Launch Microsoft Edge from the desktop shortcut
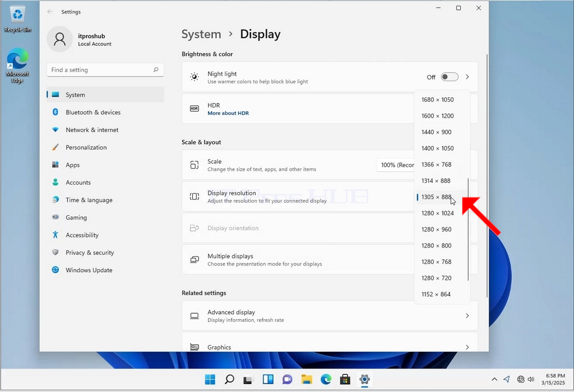Viewport: 574px width, 392px height. click(17, 66)
